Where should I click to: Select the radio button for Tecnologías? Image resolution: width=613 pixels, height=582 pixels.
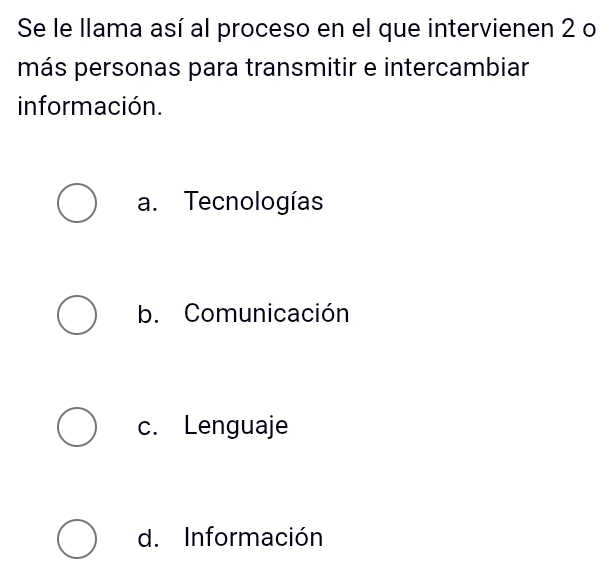[x=77, y=202]
